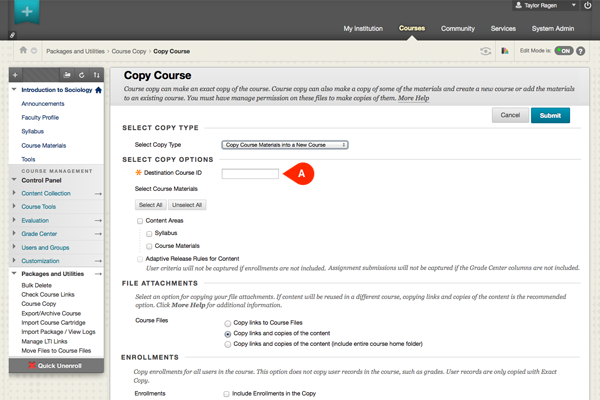Click the Destination Course ID field
Viewport: 600px width, 400px height.
click(x=250, y=174)
